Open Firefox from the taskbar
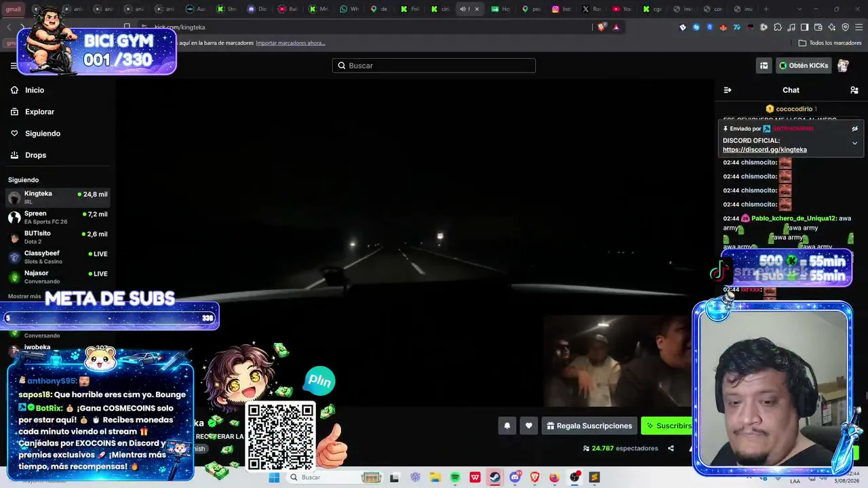 click(x=555, y=477)
